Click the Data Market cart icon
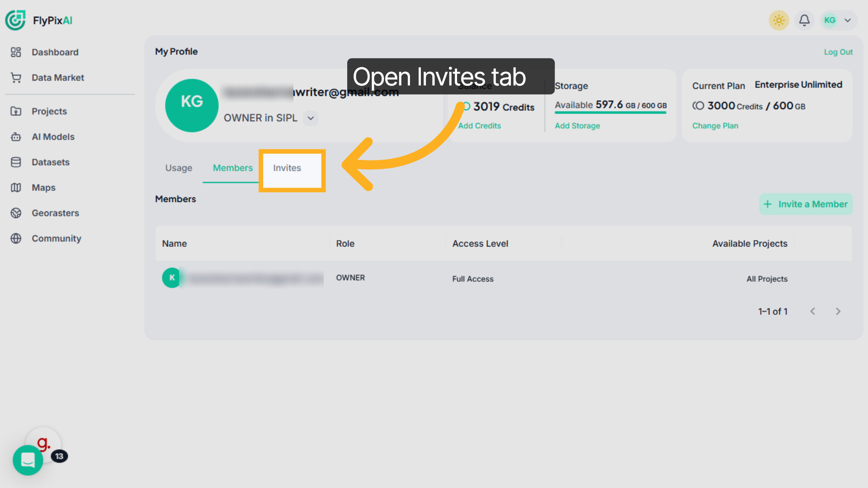This screenshot has height=488, width=868. coord(16,78)
